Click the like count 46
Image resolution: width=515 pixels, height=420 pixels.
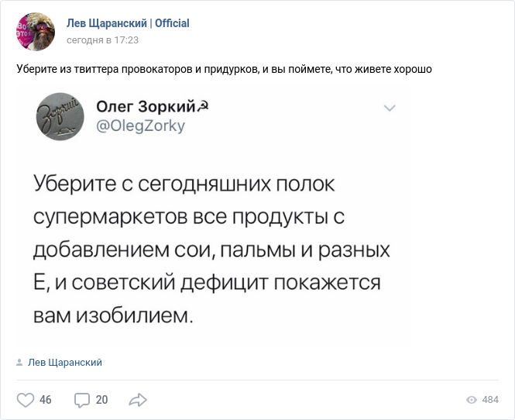coord(46,400)
